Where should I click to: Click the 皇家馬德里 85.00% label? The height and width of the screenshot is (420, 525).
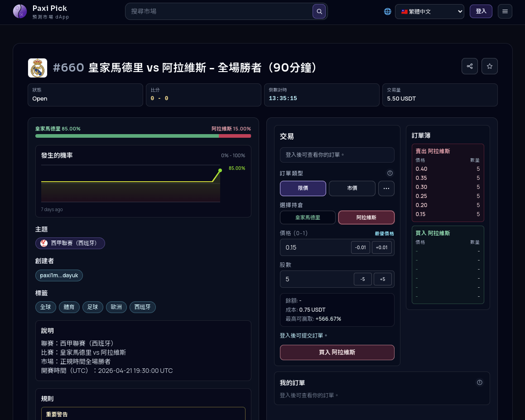point(58,129)
